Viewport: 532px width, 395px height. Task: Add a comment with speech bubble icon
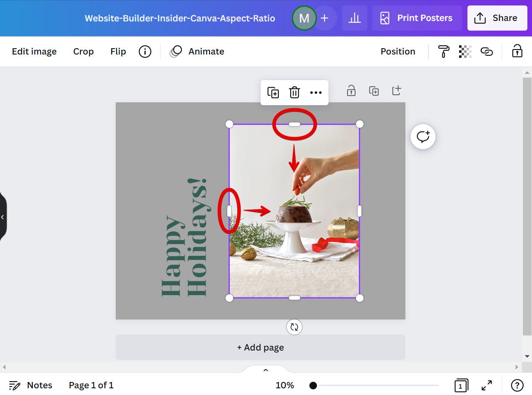(x=423, y=137)
